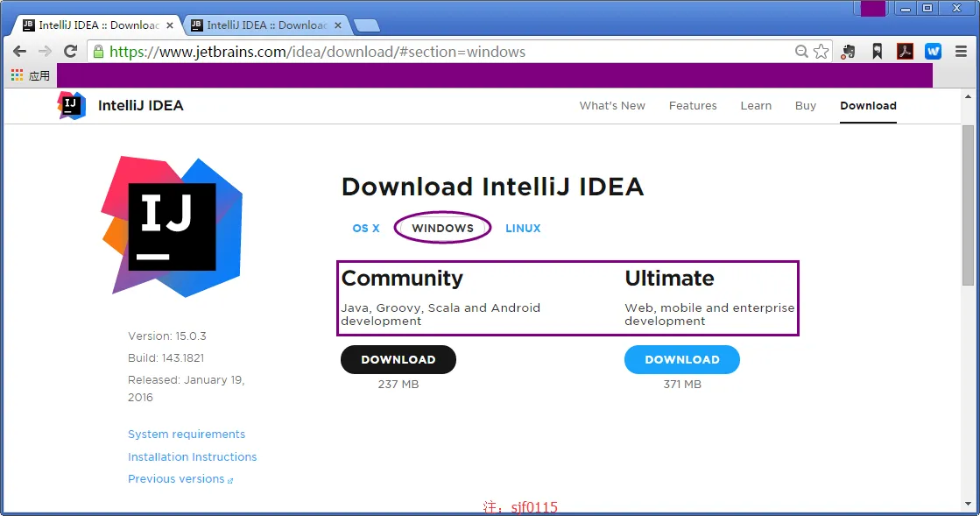Click the 371 MB size text
This screenshot has height=516, width=980.
(x=682, y=384)
